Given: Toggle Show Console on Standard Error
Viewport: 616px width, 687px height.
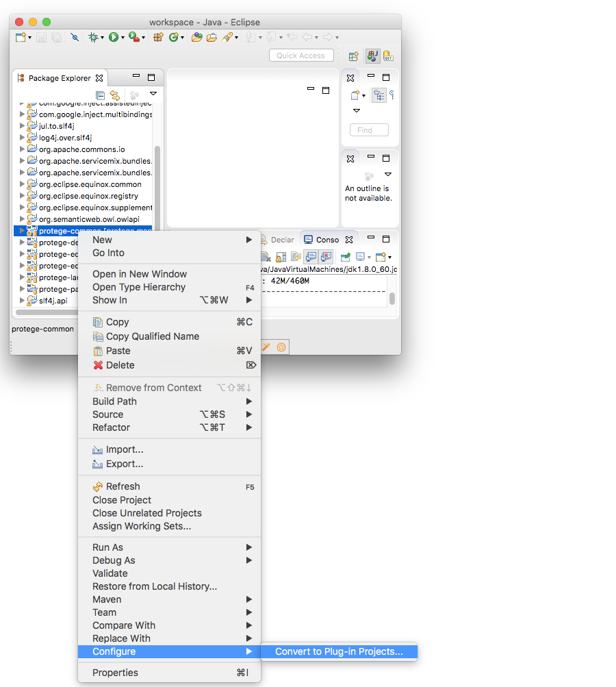Looking at the screenshot, I should point(326,257).
